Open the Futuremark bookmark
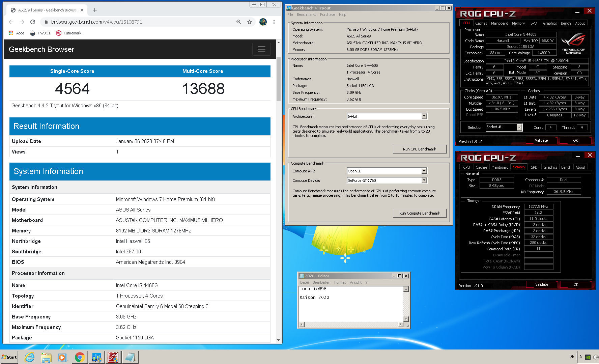 tap(68, 33)
